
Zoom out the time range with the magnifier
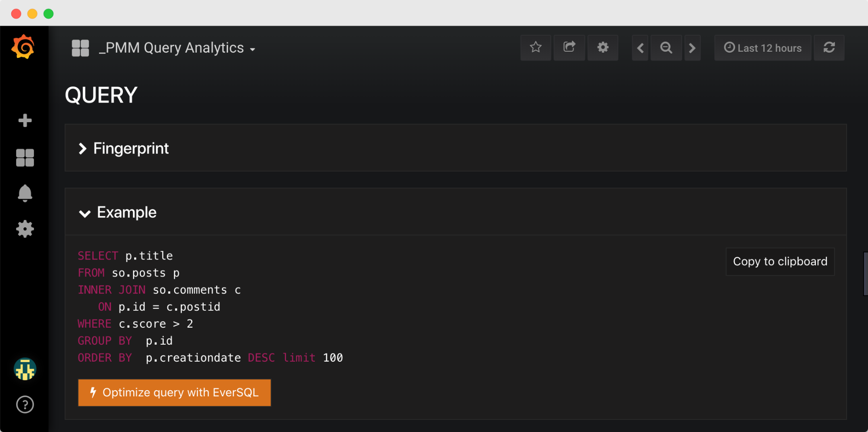click(x=666, y=48)
